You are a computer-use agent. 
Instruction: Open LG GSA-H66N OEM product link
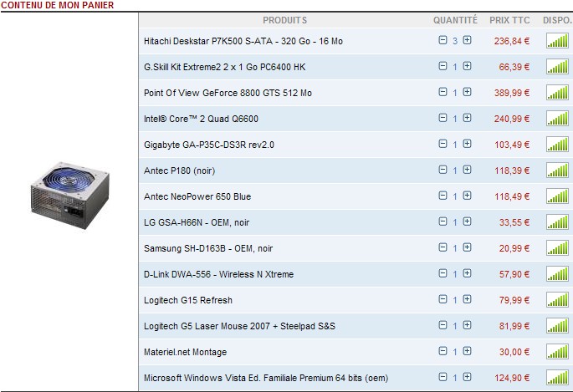click(197, 222)
